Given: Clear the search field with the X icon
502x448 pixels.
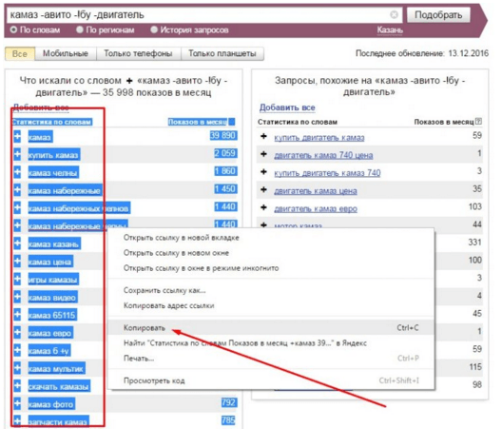Looking at the screenshot, I should point(395,14).
